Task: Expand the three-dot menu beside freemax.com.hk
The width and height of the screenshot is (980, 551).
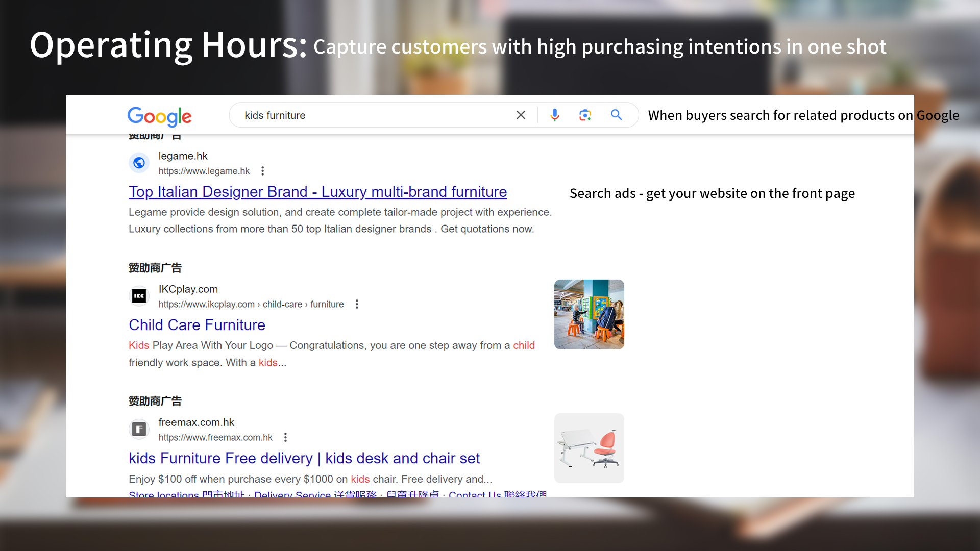Action: (x=285, y=437)
